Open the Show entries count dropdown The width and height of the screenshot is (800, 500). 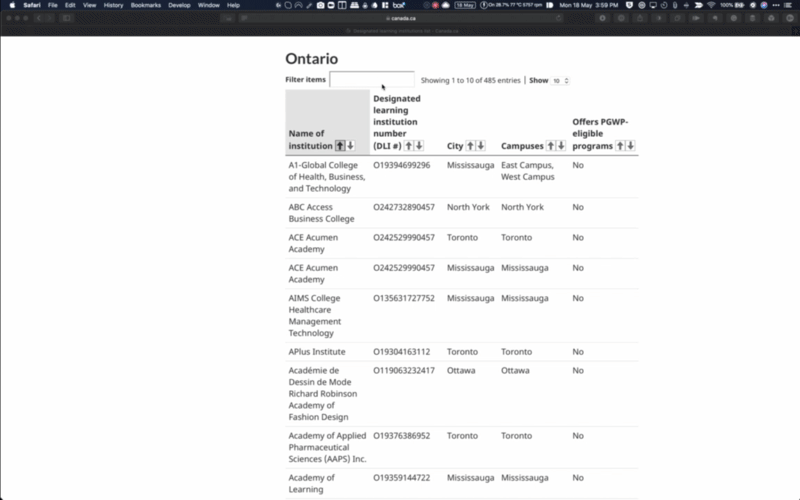(x=560, y=80)
